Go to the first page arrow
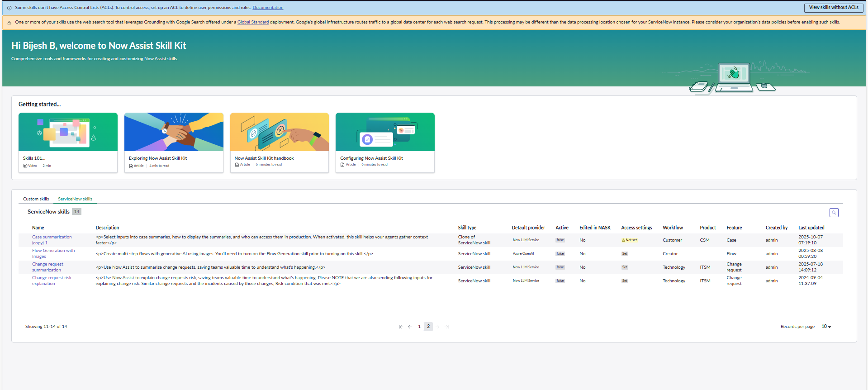Viewport: 868px width, 390px height. pos(401,327)
